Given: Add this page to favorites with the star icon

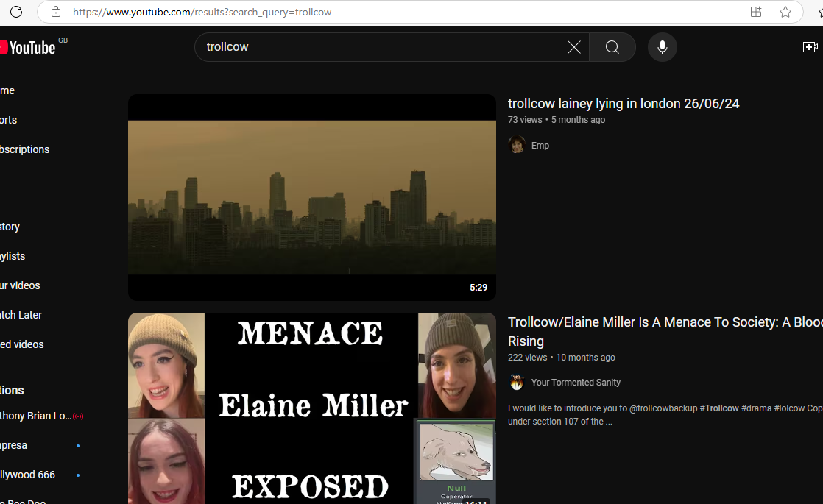Looking at the screenshot, I should click(785, 12).
